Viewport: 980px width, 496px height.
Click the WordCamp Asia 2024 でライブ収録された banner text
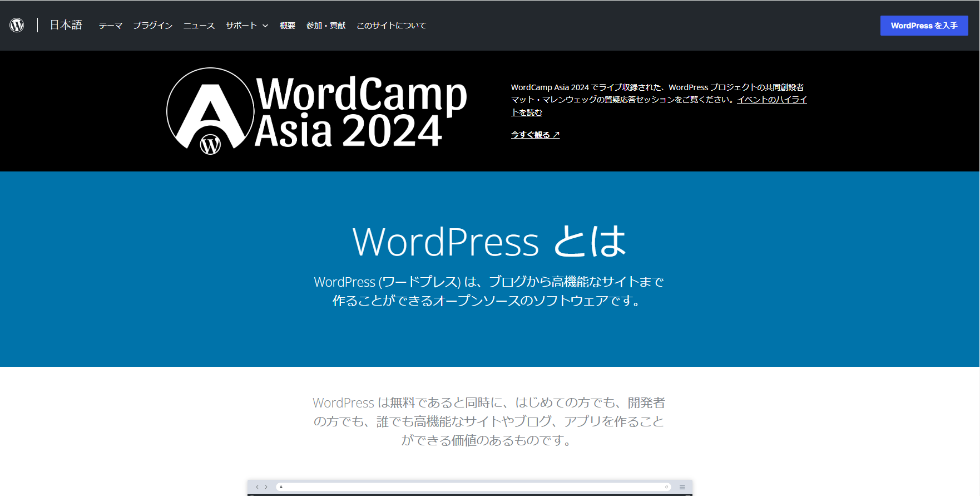point(659,100)
